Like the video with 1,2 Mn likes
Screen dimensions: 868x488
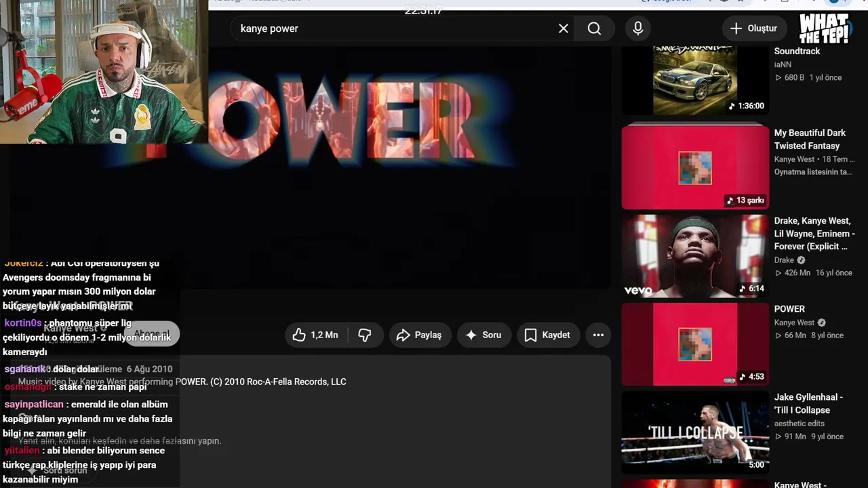(x=315, y=335)
